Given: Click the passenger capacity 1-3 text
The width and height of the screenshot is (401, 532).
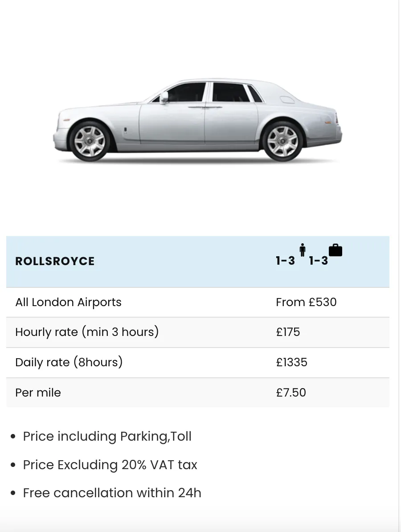Looking at the screenshot, I should pos(285,261).
